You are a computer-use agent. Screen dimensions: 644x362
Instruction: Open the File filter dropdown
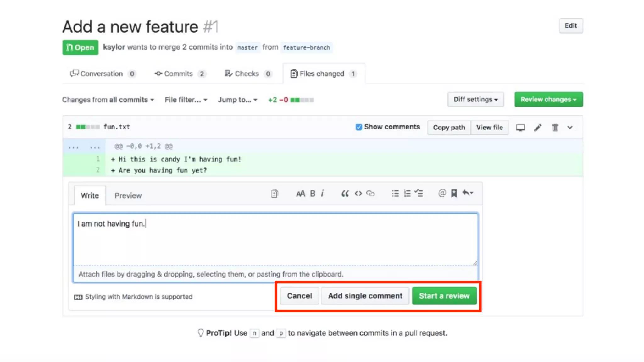coord(186,100)
